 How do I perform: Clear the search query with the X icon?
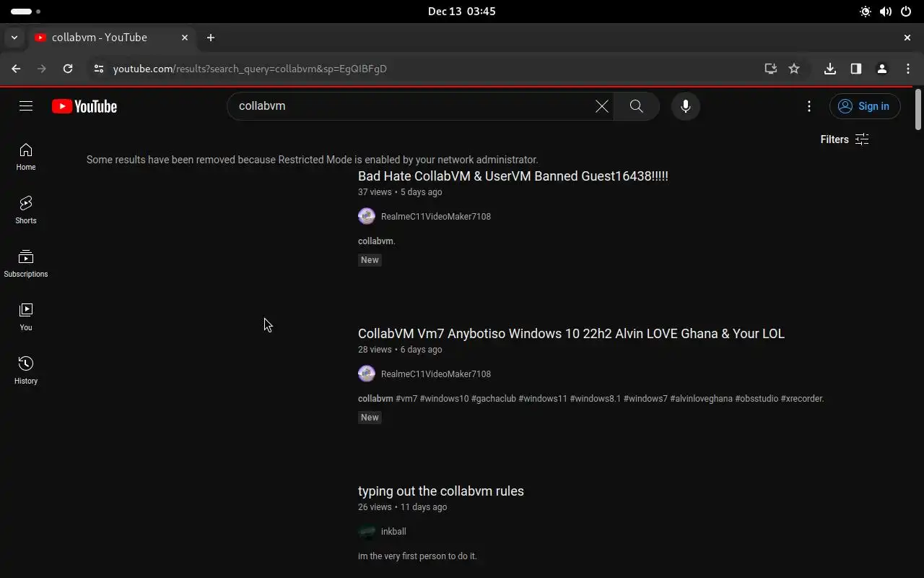(x=601, y=106)
